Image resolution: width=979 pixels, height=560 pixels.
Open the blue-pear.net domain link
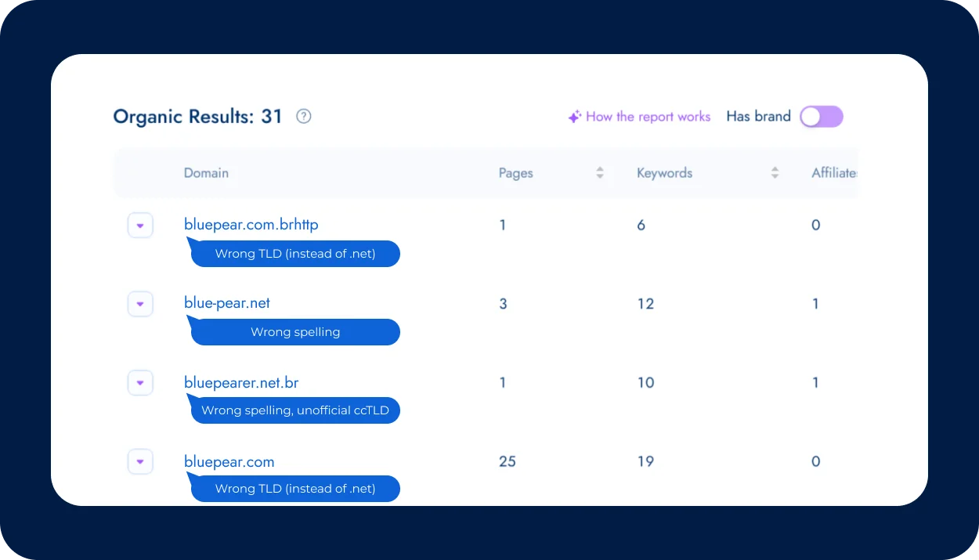(x=227, y=303)
